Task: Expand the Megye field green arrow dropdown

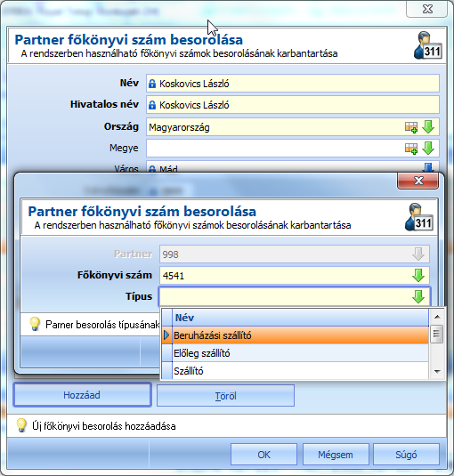Action: coord(428,149)
